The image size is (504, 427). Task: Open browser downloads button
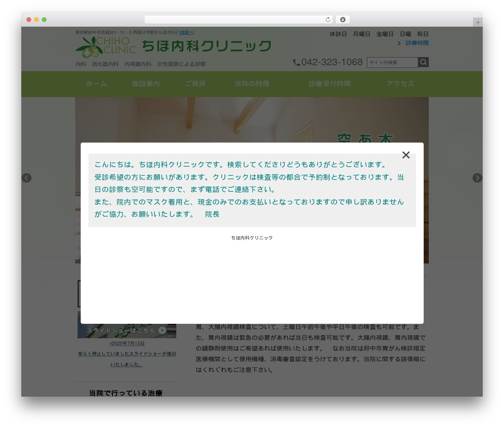pos(343,20)
